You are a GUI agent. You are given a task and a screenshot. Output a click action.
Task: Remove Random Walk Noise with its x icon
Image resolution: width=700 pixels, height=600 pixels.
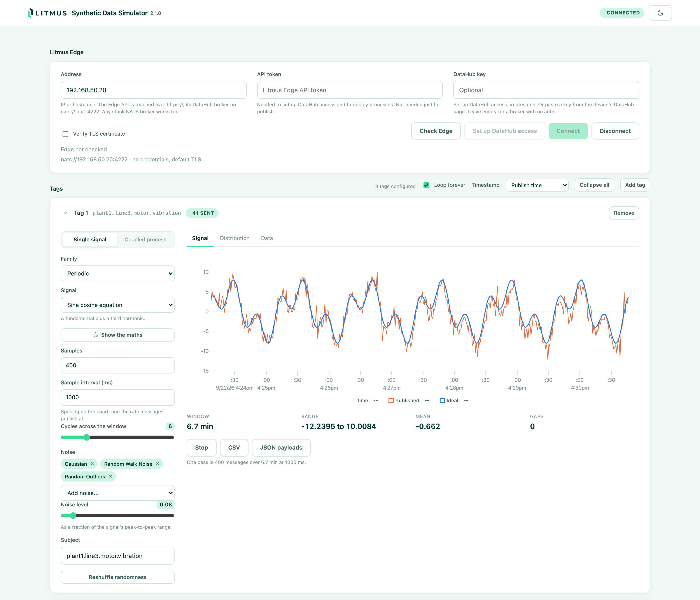(x=157, y=464)
